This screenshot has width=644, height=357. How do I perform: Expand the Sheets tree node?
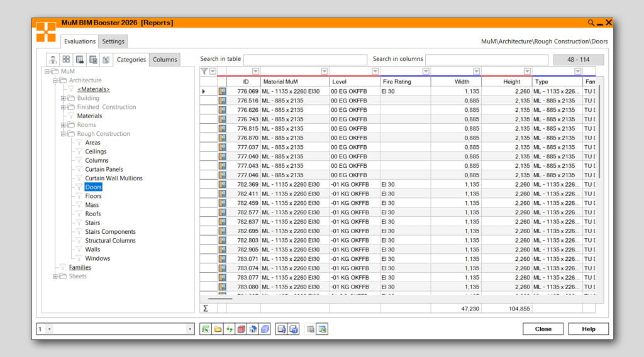[x=55, y=277]
